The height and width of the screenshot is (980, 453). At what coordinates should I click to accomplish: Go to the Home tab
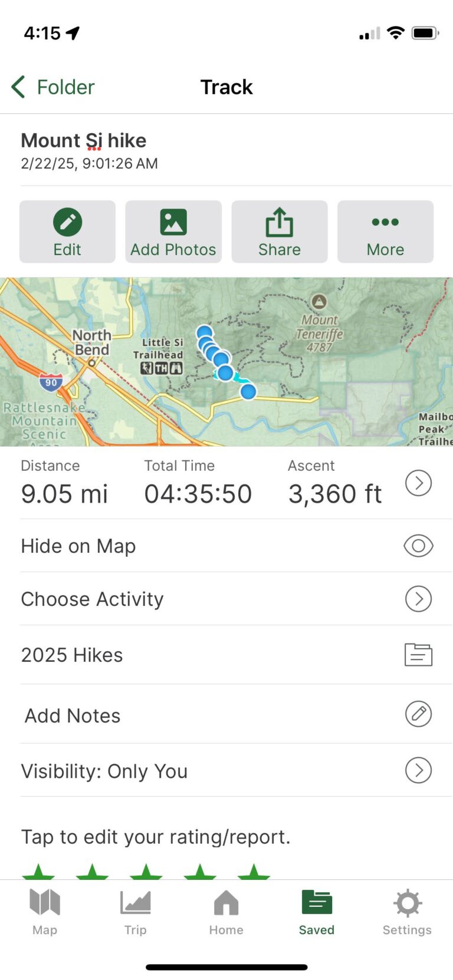(x=226, y=912)
